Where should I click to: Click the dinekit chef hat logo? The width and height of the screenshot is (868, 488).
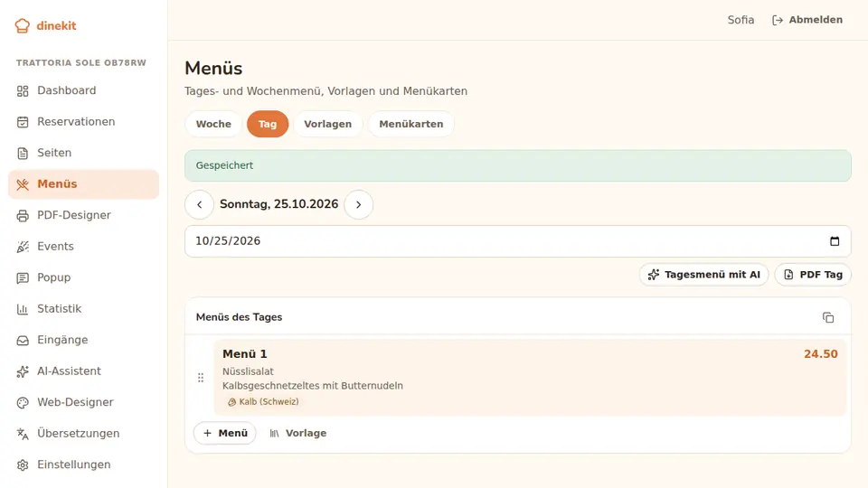22,25
